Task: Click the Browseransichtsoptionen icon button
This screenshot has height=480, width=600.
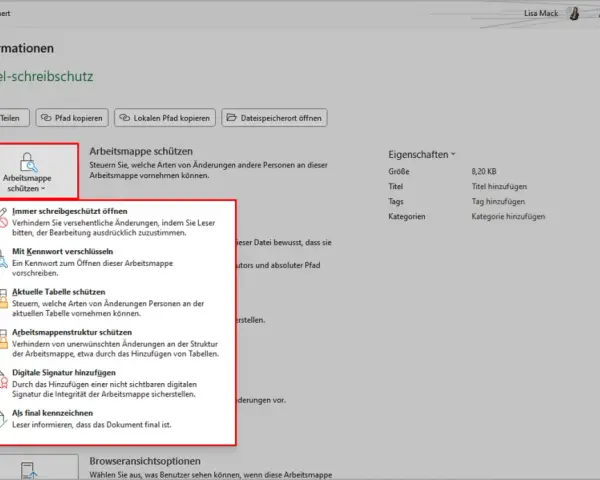Action: click(38, 467)
